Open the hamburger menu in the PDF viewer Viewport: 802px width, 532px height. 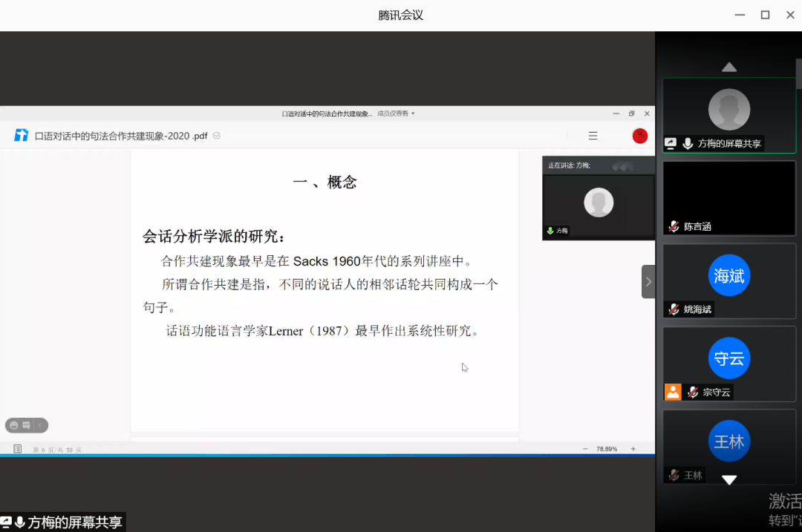click(593, 136)
